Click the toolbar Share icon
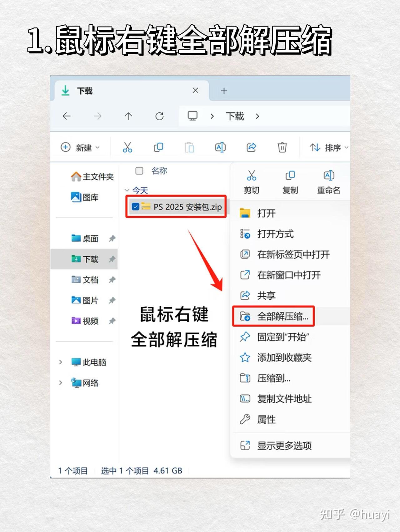Viewport: 400px width, 532px height. click(x=251, y=147)
